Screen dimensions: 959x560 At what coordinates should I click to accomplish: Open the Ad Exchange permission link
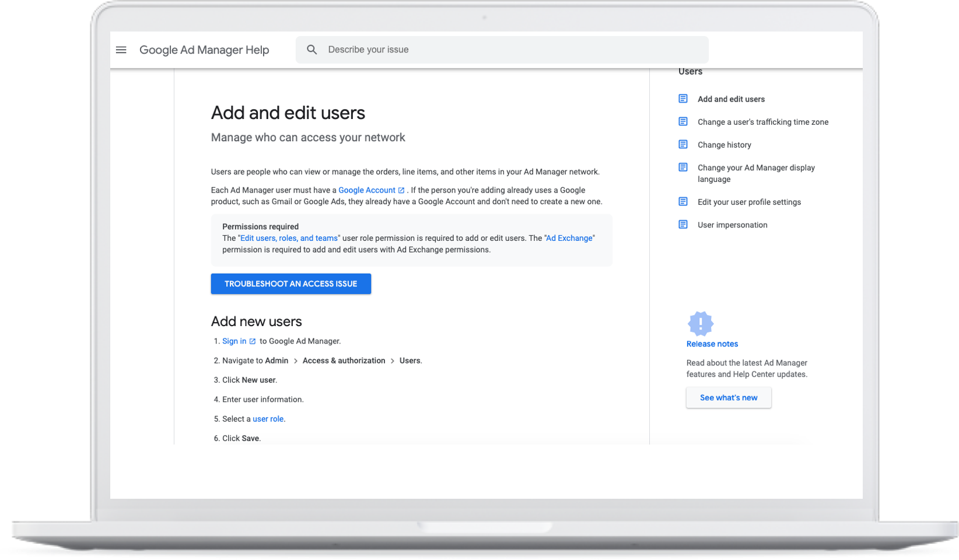pos(569,238)
